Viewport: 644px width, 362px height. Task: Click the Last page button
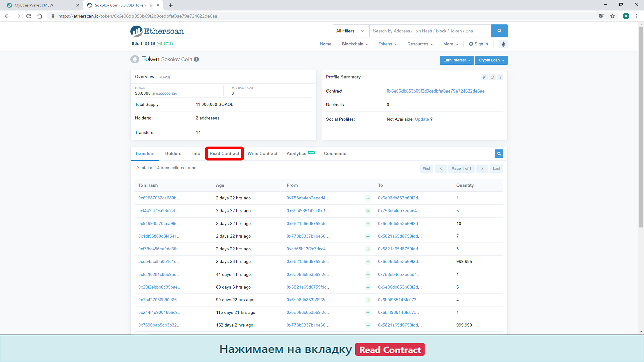click(496, 169)
